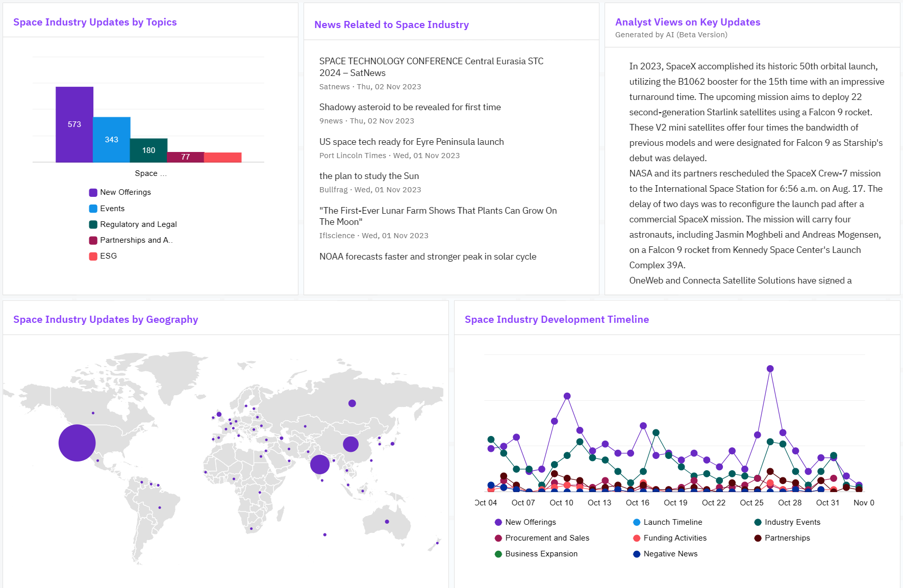Screen dimensions: 903x588
Task: Click the maroon 77 Partnerships bar
Action: tap(186, 157)
